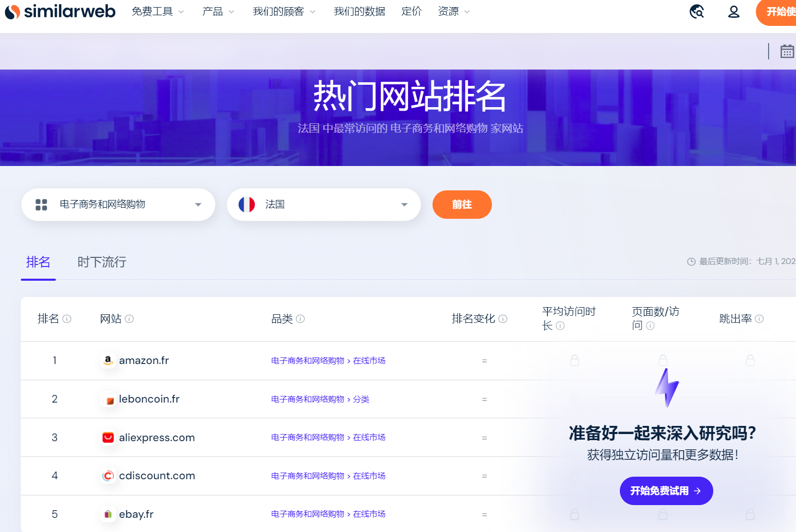
Task: Click info icon next to 跳出率
Action: tap(759, 319)
